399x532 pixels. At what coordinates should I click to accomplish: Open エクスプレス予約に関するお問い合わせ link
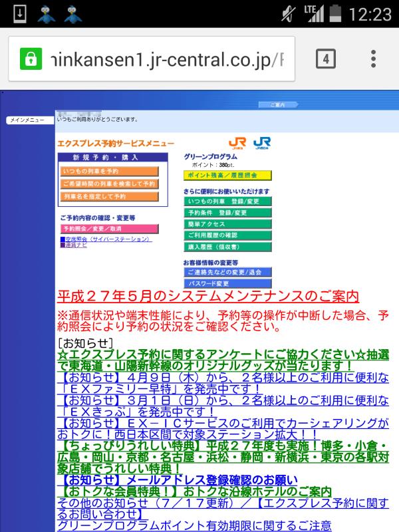223,509
